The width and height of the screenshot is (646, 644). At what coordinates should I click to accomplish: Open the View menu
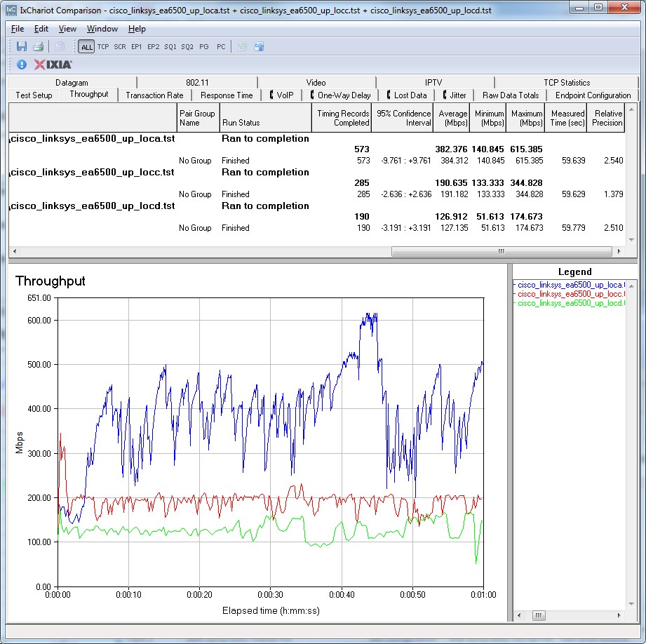click(x=67, y=29)
